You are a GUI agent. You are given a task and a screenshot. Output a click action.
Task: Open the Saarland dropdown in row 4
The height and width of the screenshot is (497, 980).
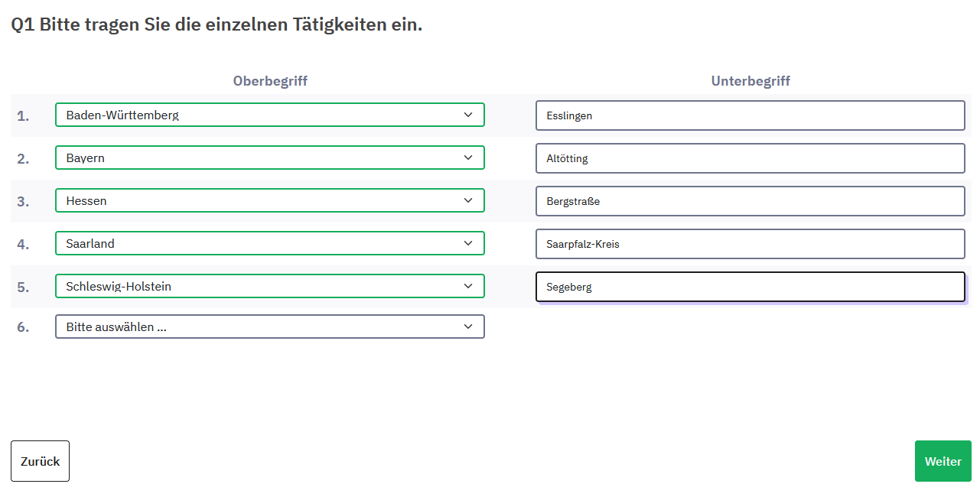pos(269,243)
